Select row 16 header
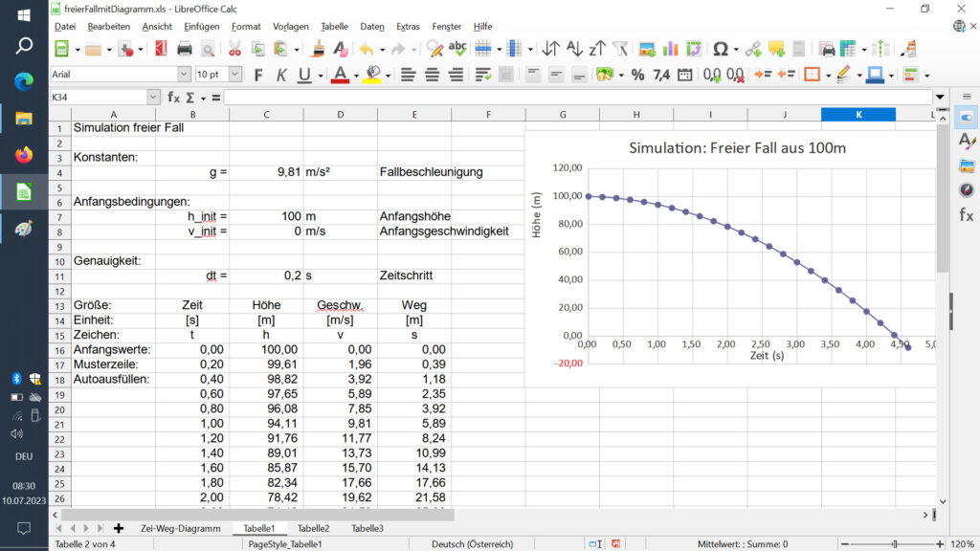 (60, 350)
